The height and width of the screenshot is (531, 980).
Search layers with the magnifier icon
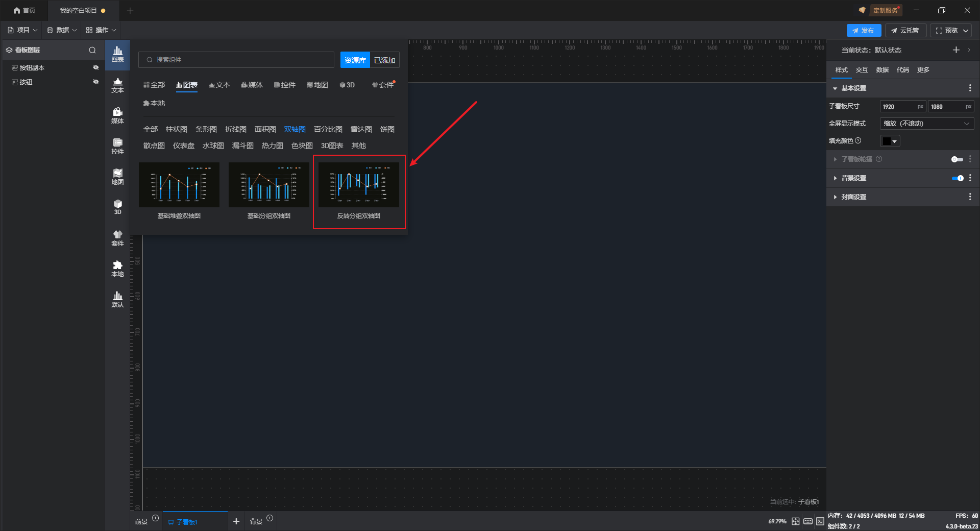[92, 50]
